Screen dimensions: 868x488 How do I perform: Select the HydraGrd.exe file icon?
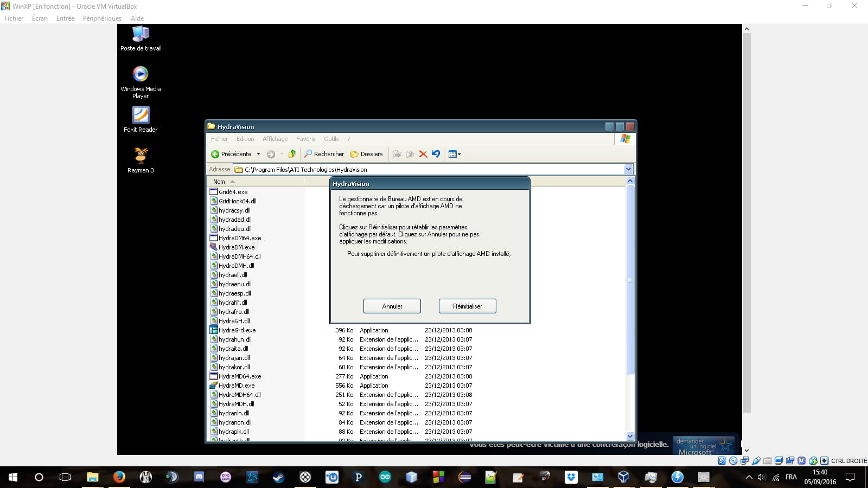click(214, 330)
